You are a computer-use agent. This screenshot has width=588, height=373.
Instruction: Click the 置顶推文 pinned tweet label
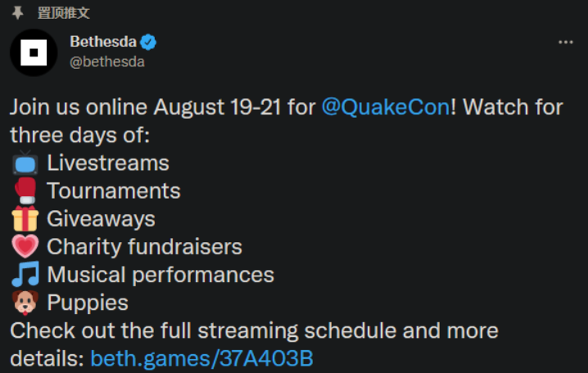point(63,13)
